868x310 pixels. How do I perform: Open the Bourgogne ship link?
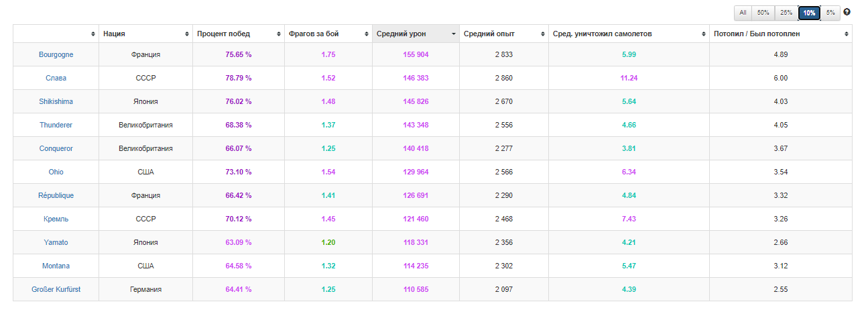[56, 54]
